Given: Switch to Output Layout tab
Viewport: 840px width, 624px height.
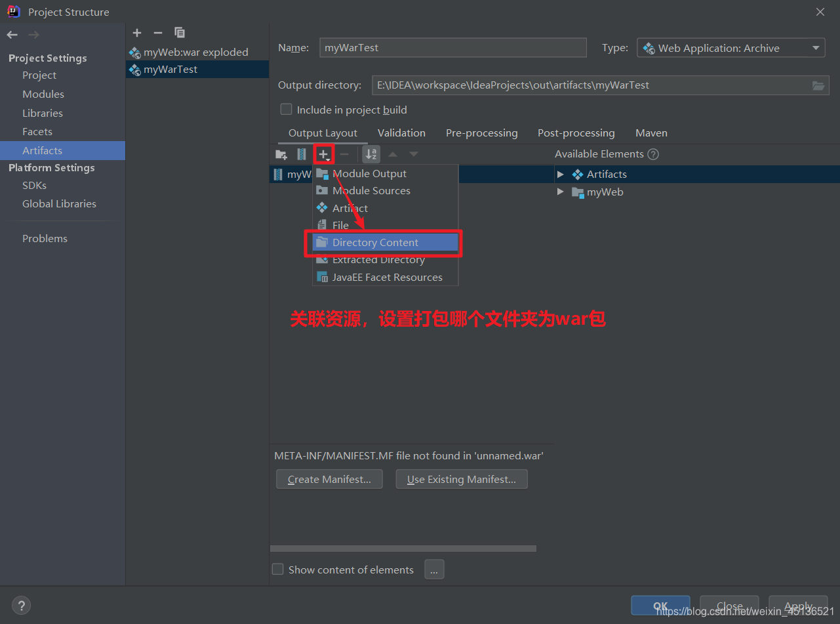Looking at the screenshot, I should 323,133.
